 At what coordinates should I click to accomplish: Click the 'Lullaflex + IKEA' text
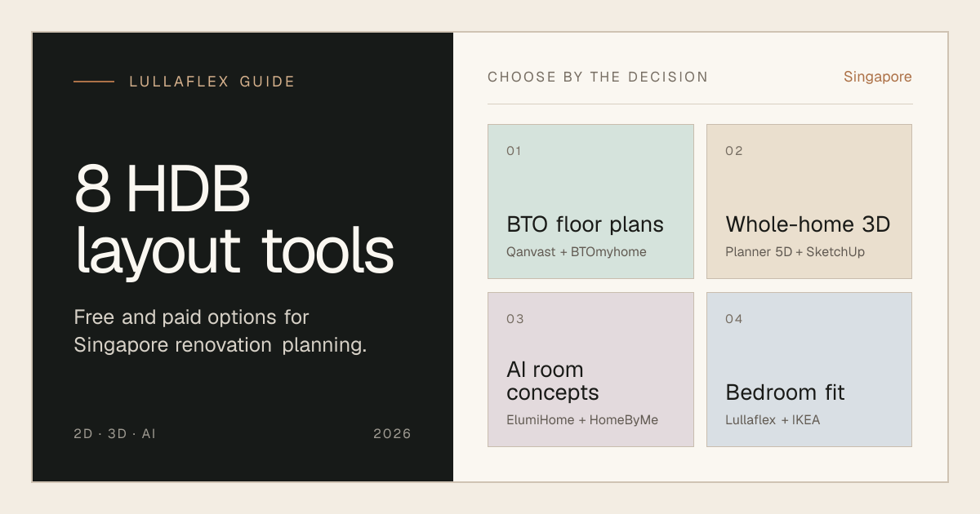click(x=773, y=420)
